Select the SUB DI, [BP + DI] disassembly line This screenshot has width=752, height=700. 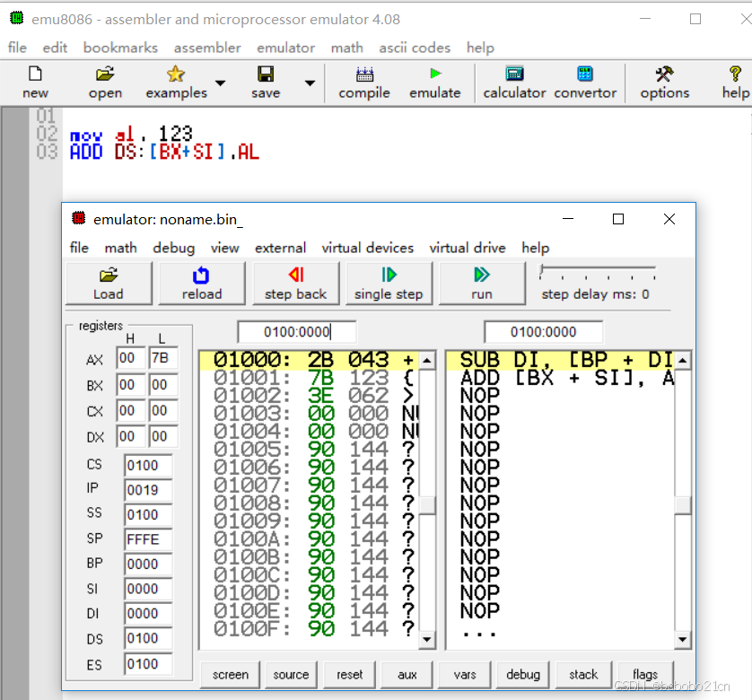point(561,360)
